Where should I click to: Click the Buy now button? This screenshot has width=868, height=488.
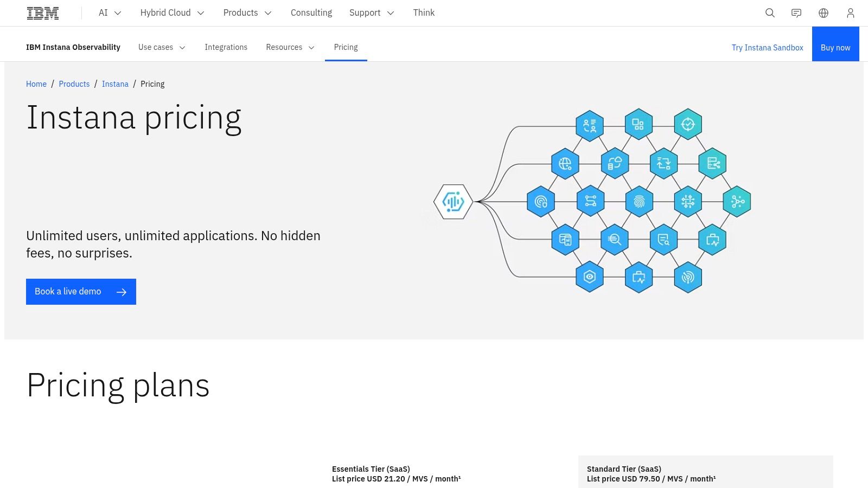tap(835, 47)
